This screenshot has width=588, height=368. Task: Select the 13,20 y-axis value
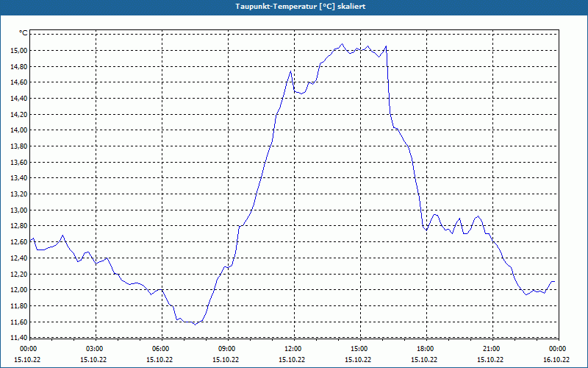21,194
